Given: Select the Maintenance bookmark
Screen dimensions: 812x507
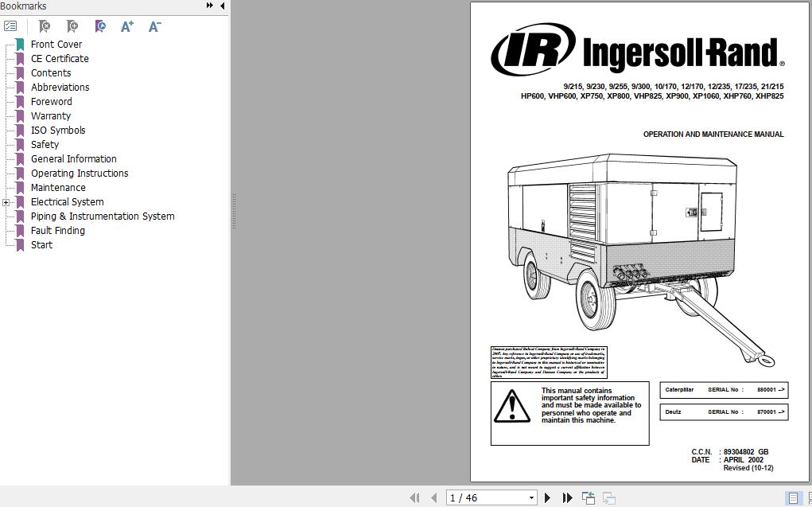Looking at the screenshot, I should (x=58, y=188).
